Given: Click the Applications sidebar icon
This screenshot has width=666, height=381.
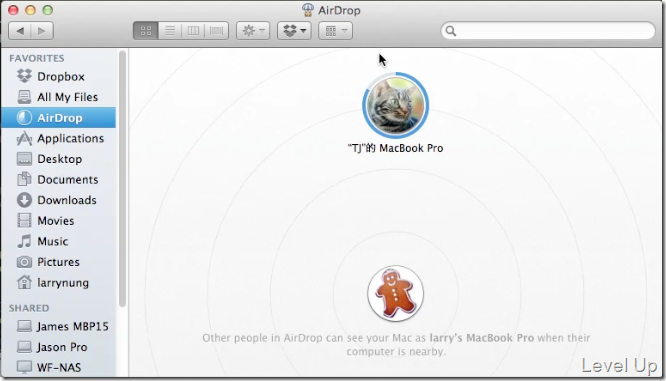Looking at the screenshot, I should [24, 138].
